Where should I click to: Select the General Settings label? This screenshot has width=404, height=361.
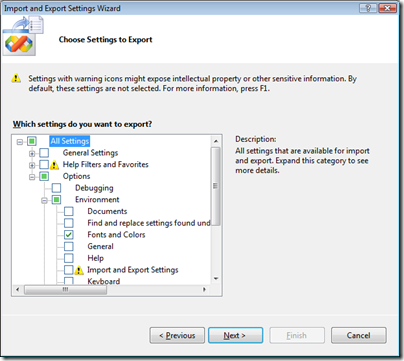90,153
